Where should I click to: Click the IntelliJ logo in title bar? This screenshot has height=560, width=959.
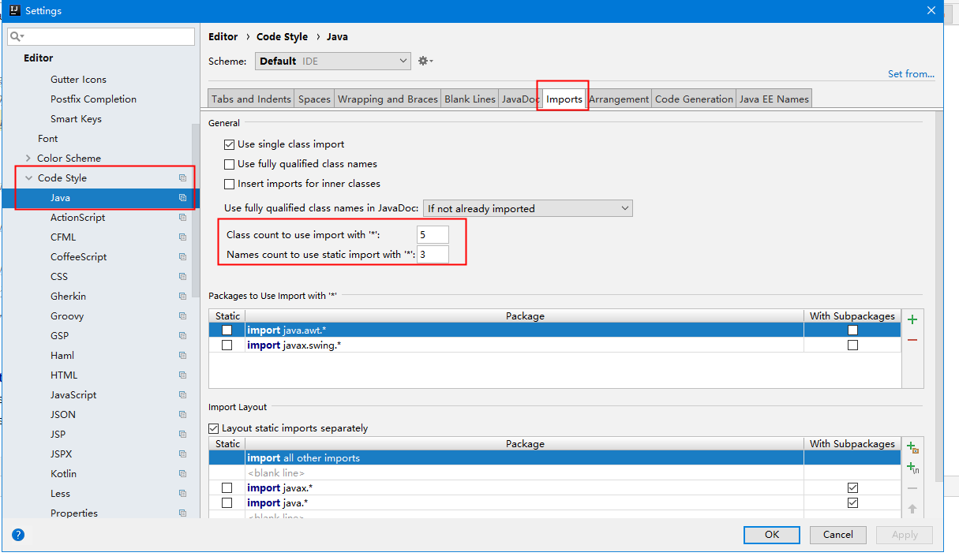pyautogui.click(x=14, y=11)
